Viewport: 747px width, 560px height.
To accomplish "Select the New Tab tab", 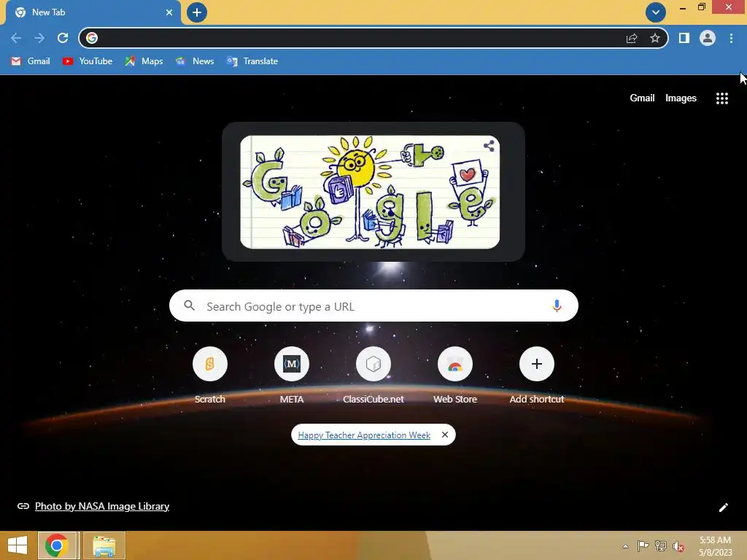I will click(x=93, y=12).
